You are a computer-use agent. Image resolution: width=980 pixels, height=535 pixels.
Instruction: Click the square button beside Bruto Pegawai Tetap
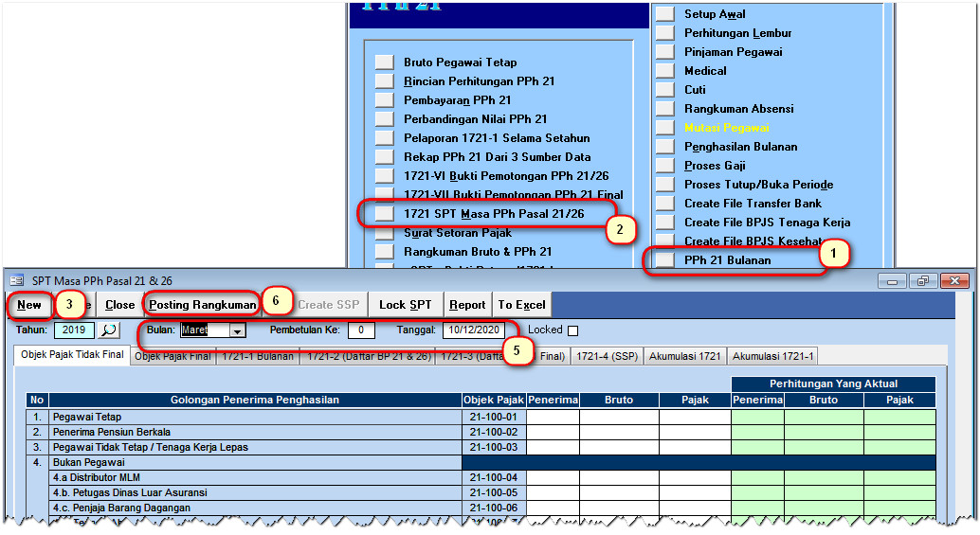pyautogui.click(x=384, y=62)
